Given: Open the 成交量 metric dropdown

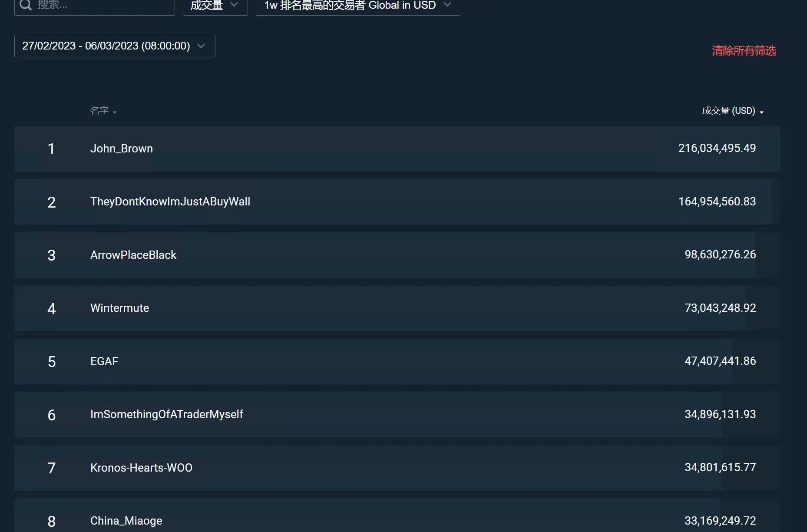Looking at the screenshot, I should coord(215,5).
